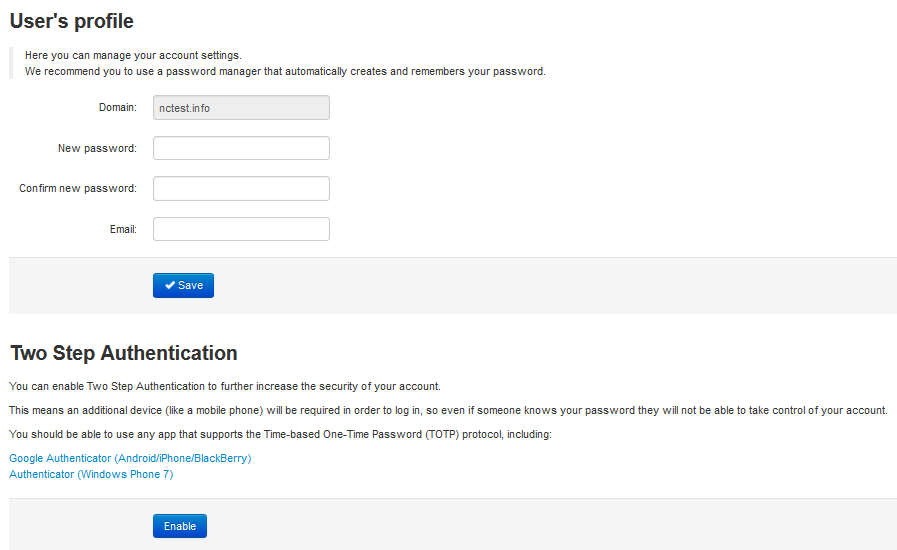Open the Google Authenticator link

pos(130,458)
